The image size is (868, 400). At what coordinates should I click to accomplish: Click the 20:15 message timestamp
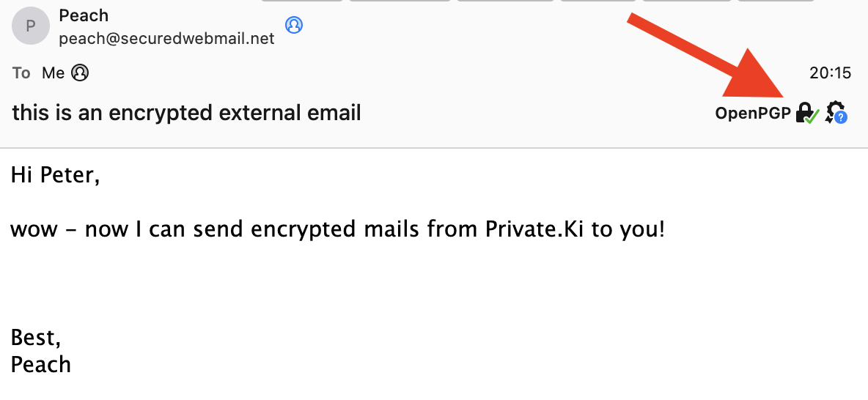coord(830,73)
